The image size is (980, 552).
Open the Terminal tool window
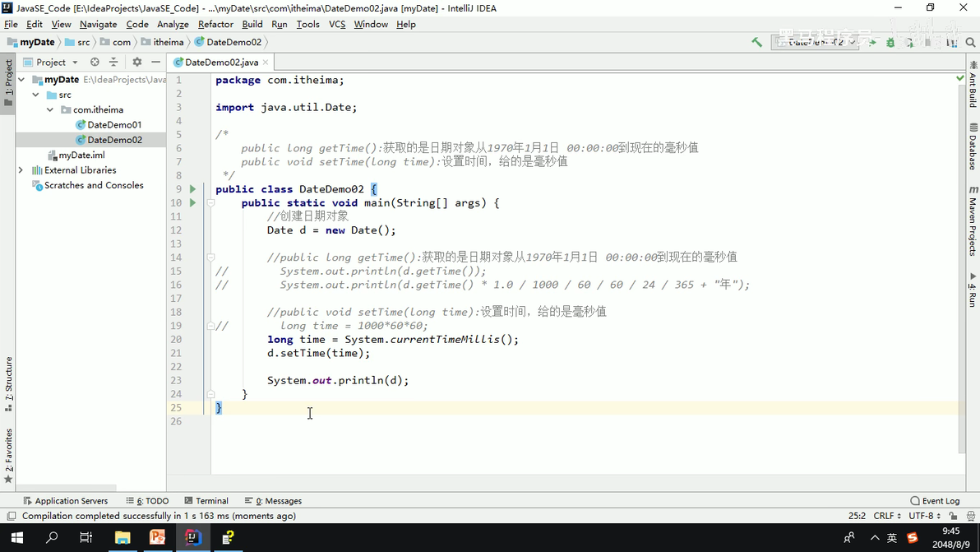click(x=206, y=501)
